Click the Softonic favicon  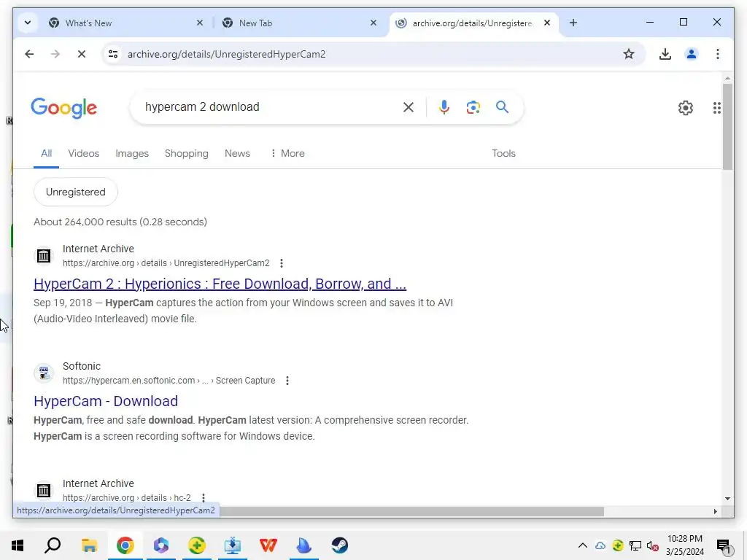coord(43,373)
